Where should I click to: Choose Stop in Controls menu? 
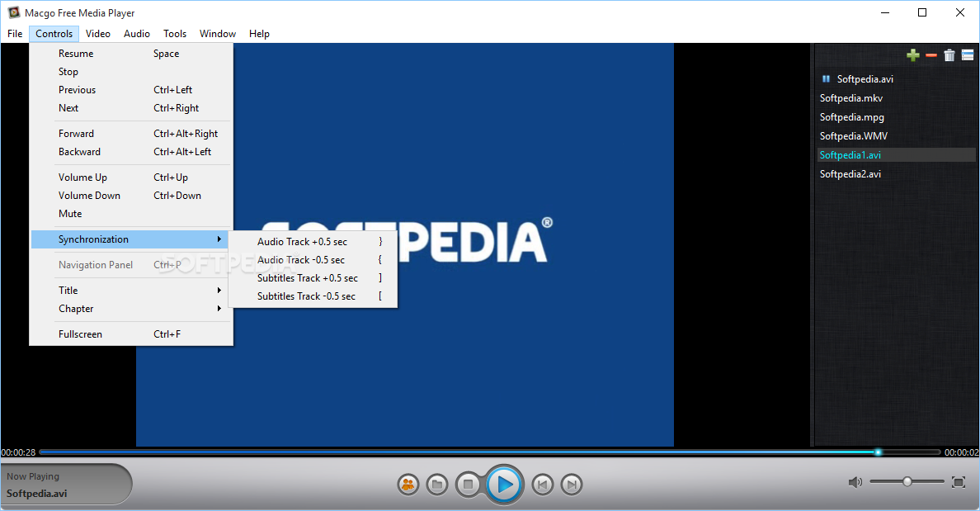[131, 72]
